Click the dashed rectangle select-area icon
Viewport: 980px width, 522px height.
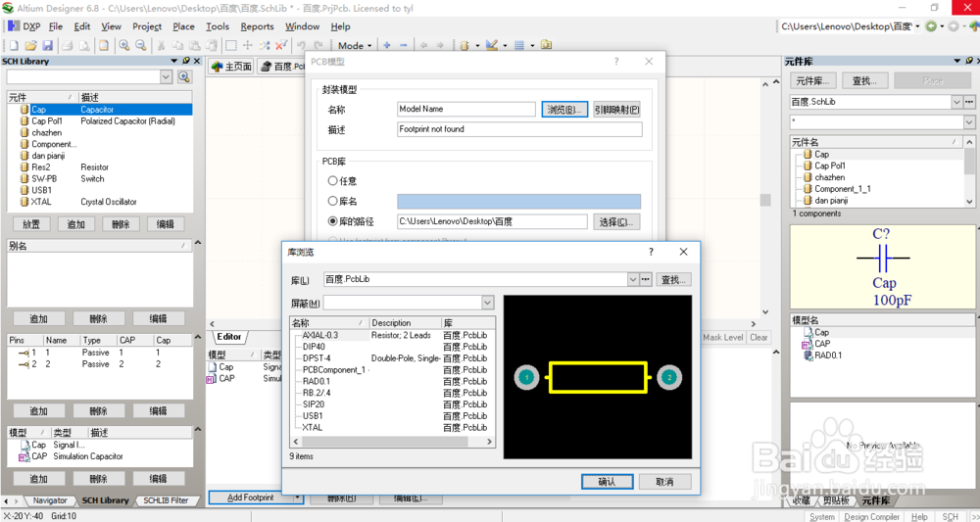click(x=230, y=46)
